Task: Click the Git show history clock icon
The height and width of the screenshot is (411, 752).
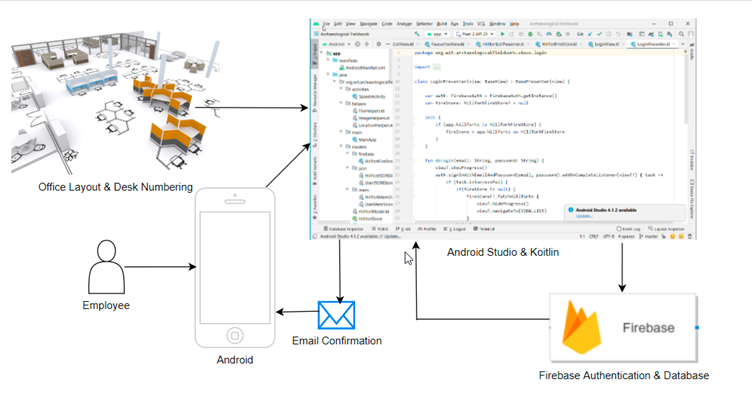Action: coord(609,34)
